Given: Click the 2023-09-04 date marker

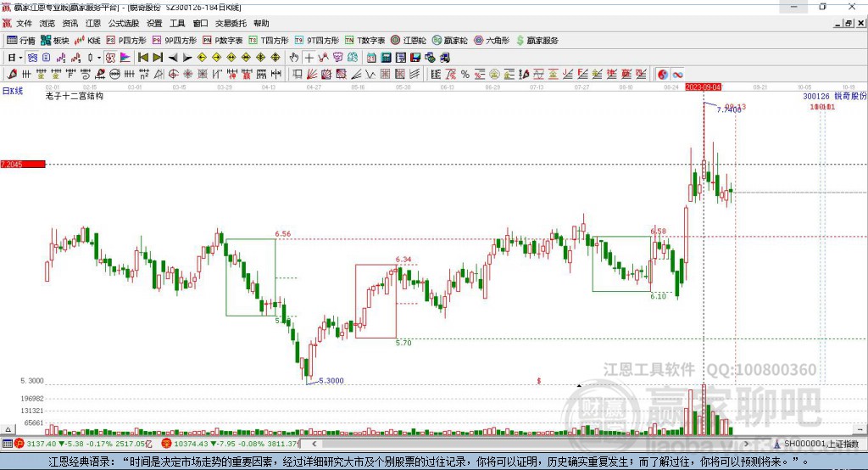Looking at the screenshot, I should click(x=703, y=87).
